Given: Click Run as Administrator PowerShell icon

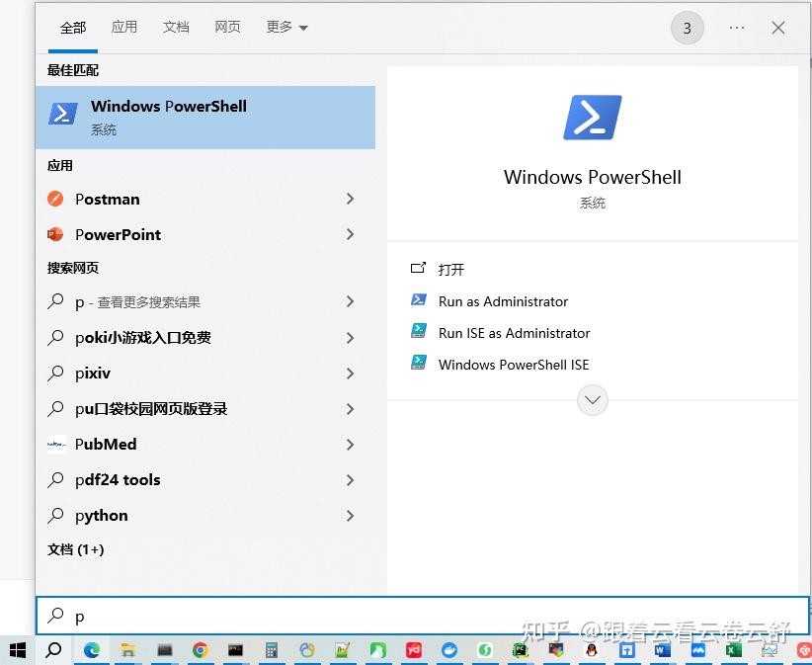Looking at the screenshot, I should pos(419,299).
